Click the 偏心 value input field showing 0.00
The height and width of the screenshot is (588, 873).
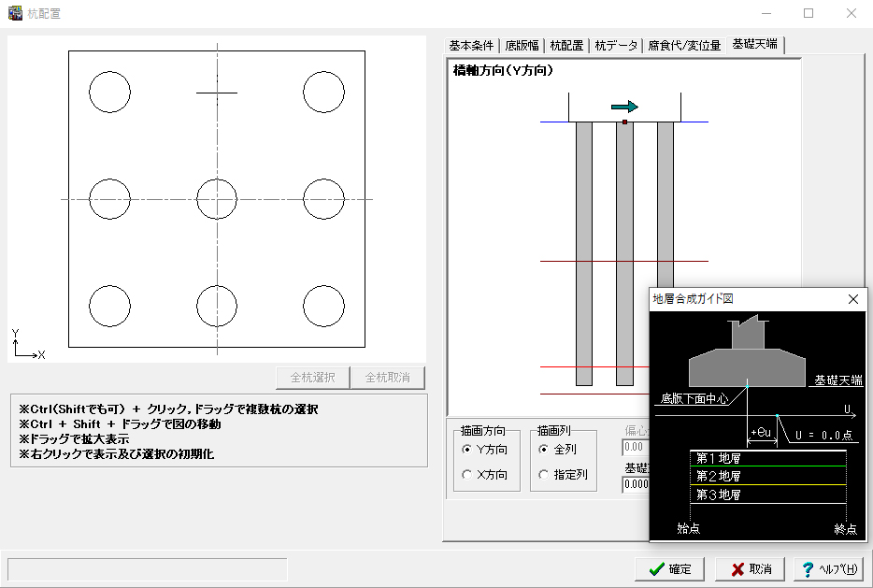tap(636, 447)
